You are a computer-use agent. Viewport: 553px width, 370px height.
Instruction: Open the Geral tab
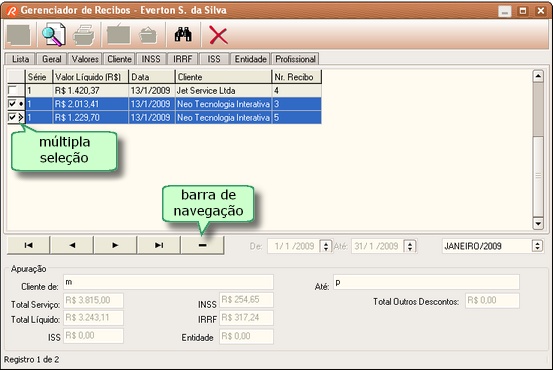(51, 59)
